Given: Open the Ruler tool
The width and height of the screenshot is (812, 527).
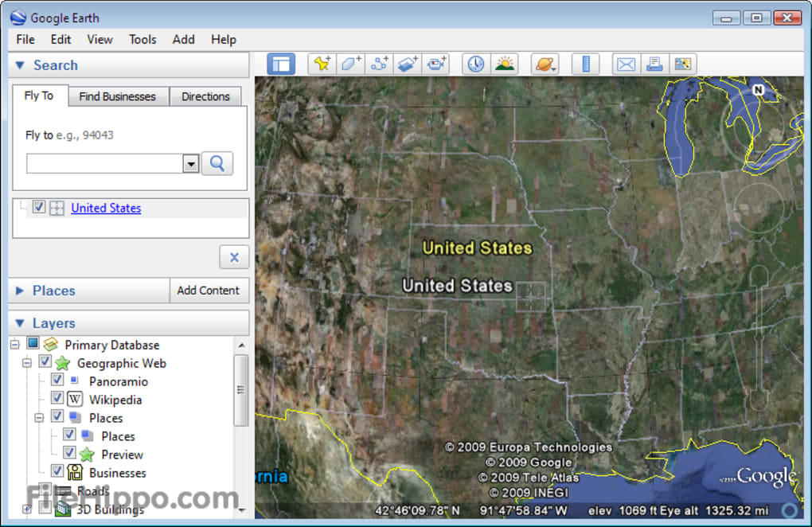Looking at the screenshot, I should pos(586,64).
